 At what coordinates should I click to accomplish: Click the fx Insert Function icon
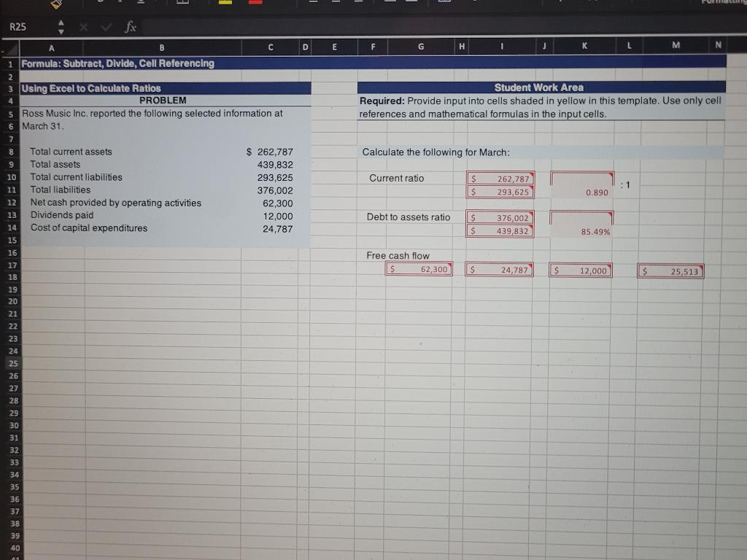pos(130,27)
